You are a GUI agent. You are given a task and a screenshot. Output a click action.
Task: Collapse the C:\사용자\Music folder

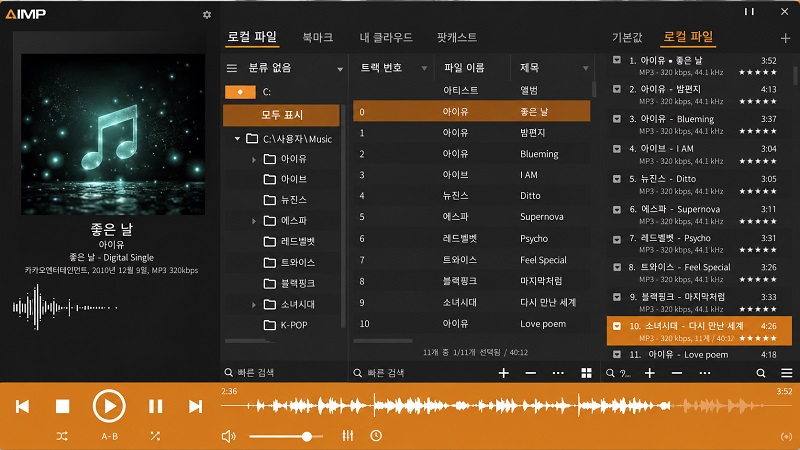[x=237, y=139]
